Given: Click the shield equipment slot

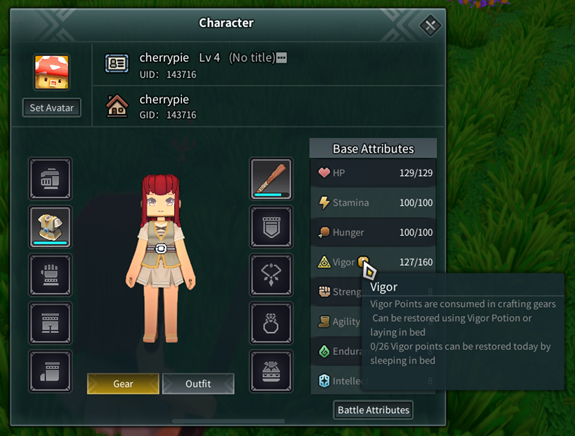Looking at the screenshot, I should click(x=271, y=227).
